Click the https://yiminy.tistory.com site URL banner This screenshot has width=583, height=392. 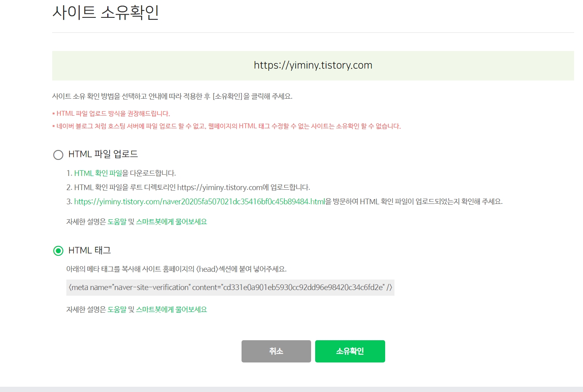(x=313, y=66)
